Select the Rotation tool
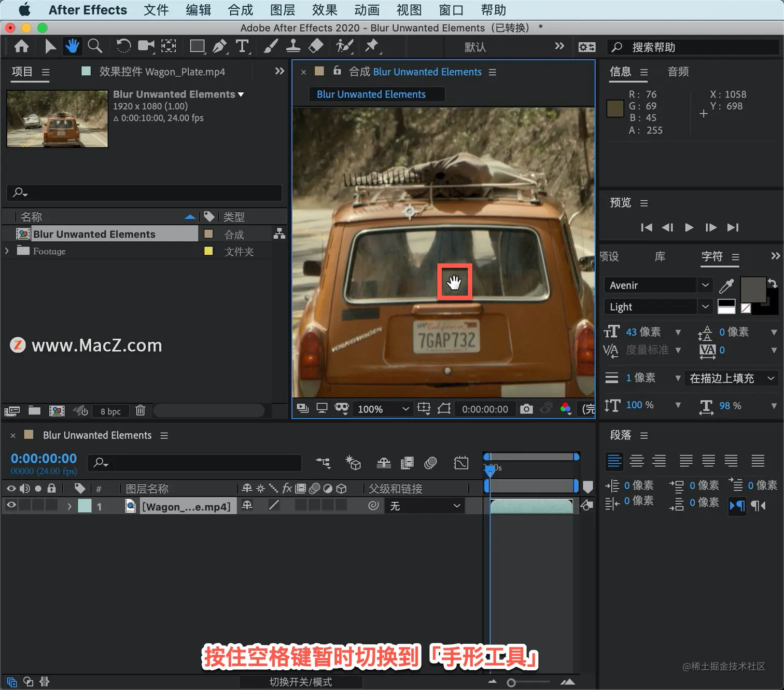 [123, 46]
